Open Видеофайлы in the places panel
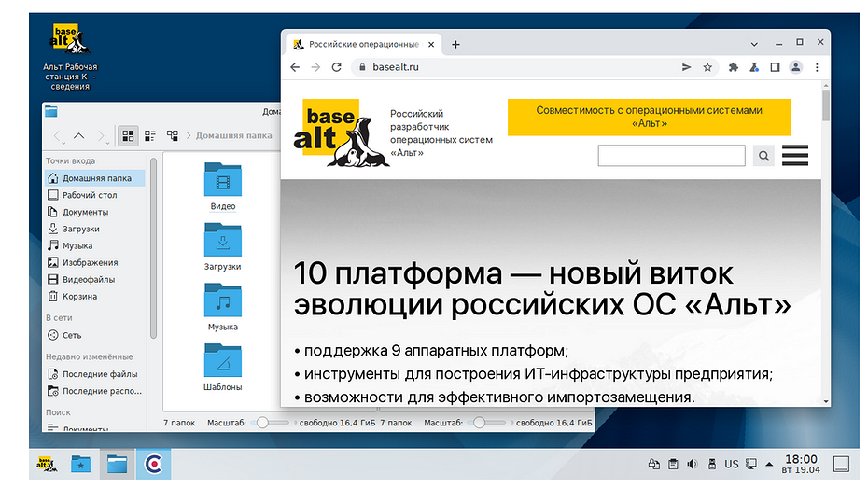Image resolution: width=868 pixels, height=488 pixels. pyautogui.click(x=94, y=279)
